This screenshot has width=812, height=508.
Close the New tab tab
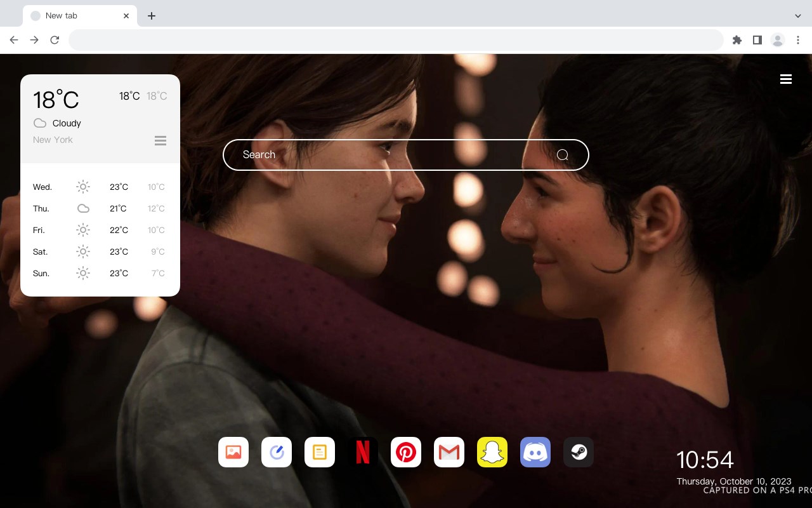(126, 16)
